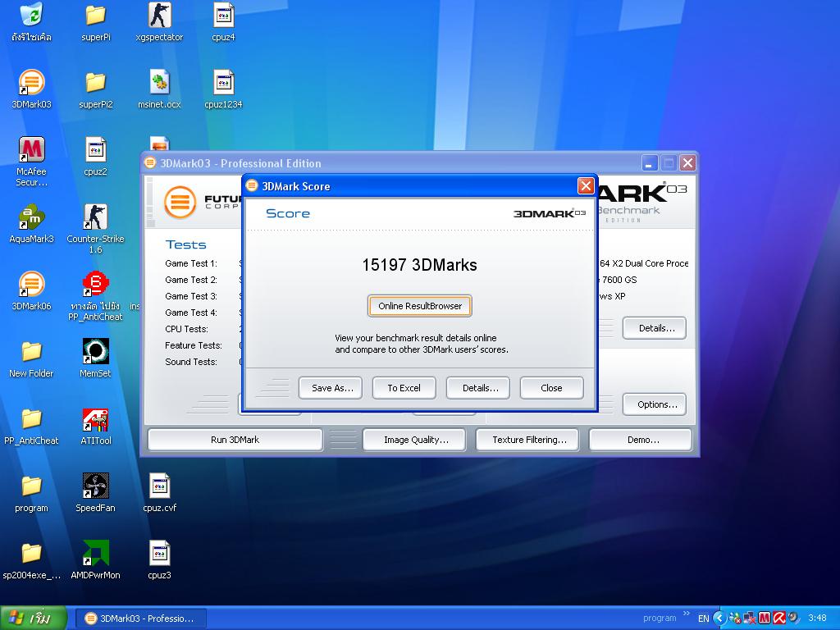Click the McAfee tray icon
The image size is (840, 630).
point(765,619)
